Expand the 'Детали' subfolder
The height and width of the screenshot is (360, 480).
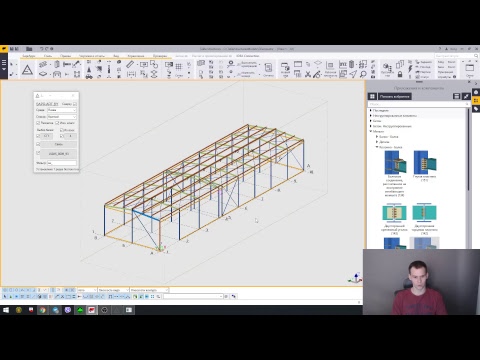point(377,142)
